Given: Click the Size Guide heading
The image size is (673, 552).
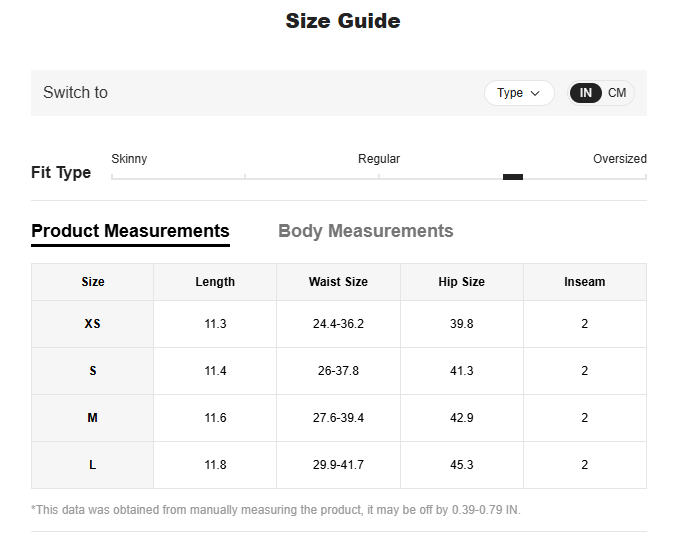Looking at the screenshot, I should [342, 21].
